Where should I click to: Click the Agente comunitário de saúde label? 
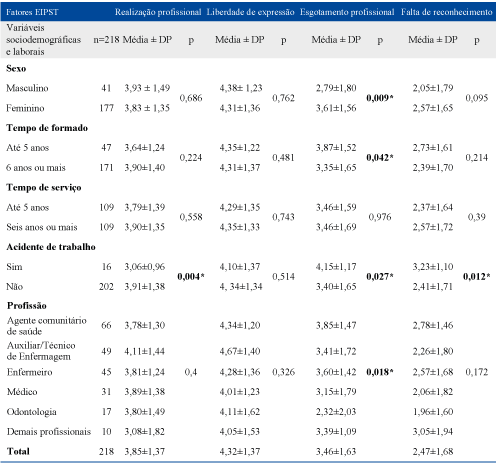click(x=47, y=326)
